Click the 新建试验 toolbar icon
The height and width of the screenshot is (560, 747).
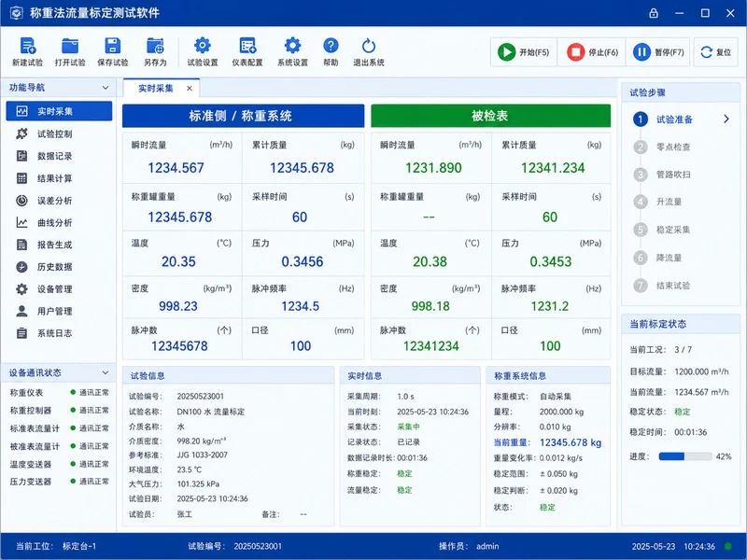28,46
